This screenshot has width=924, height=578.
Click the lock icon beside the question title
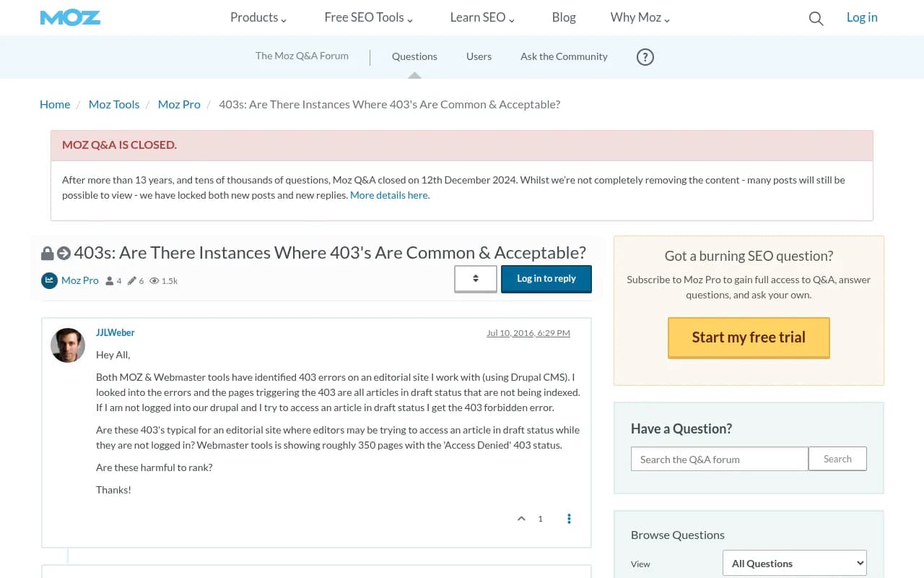click(47, 253)
